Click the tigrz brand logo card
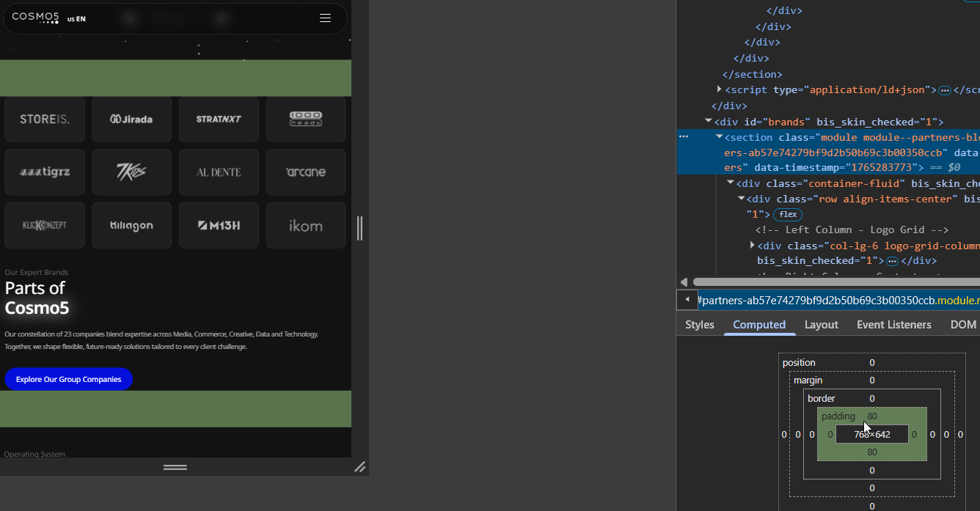The height and width of the screenshot is (511, 980). 45,172
